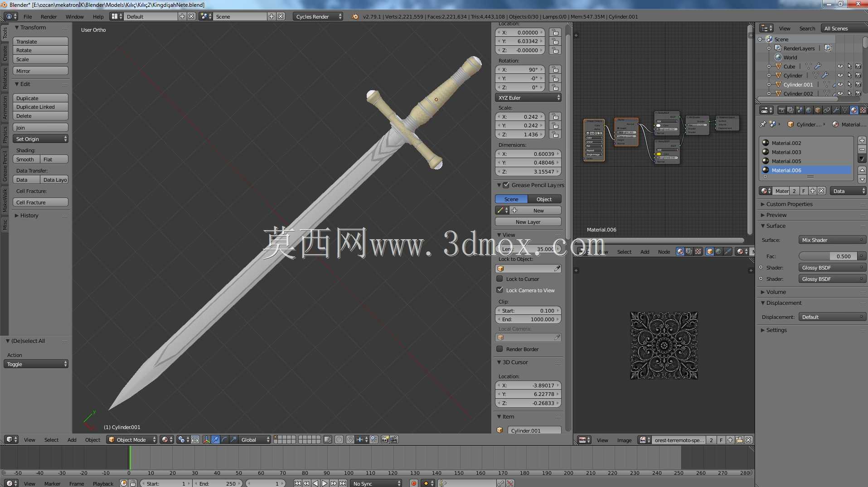This screenshot has width=868, height=487.
Task: Click the pin icon in the properties breadcrumb
Action: point(763,124)
